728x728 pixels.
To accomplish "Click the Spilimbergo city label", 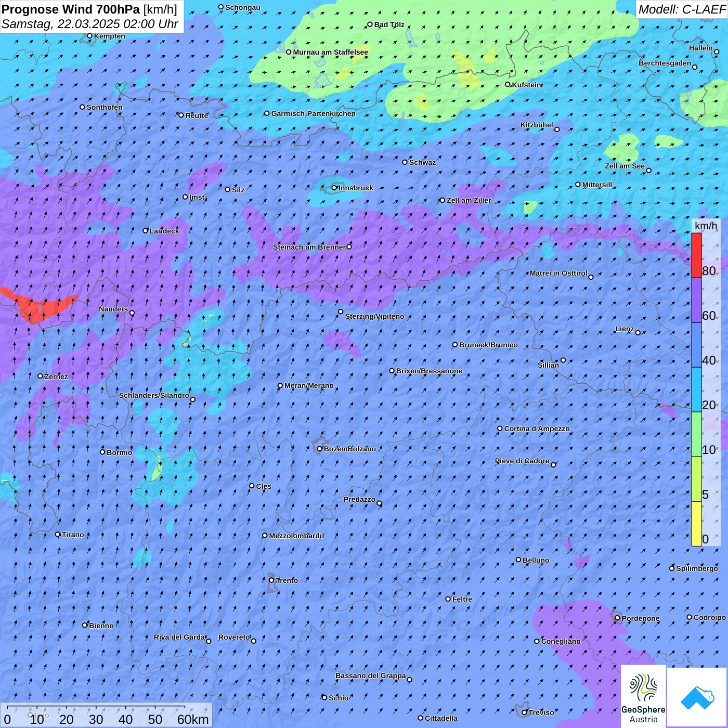I will pos(697,568).
